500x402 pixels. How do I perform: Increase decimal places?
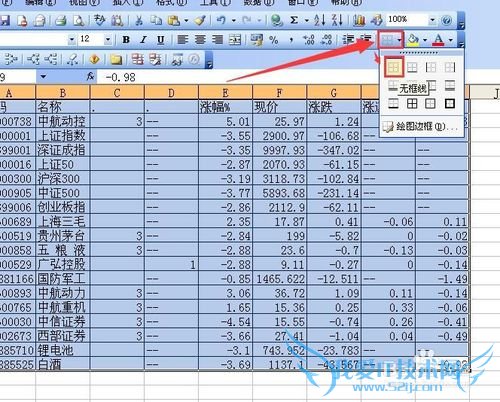(309, 40)
